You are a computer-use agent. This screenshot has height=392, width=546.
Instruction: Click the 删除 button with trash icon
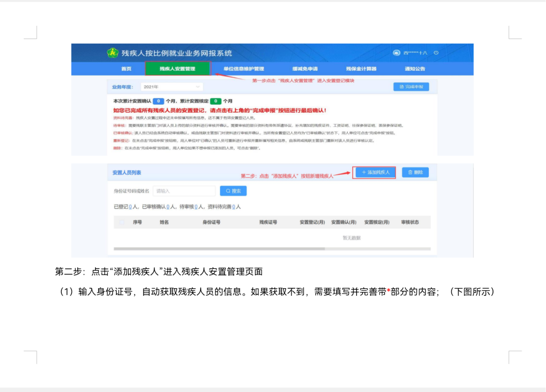415,172
